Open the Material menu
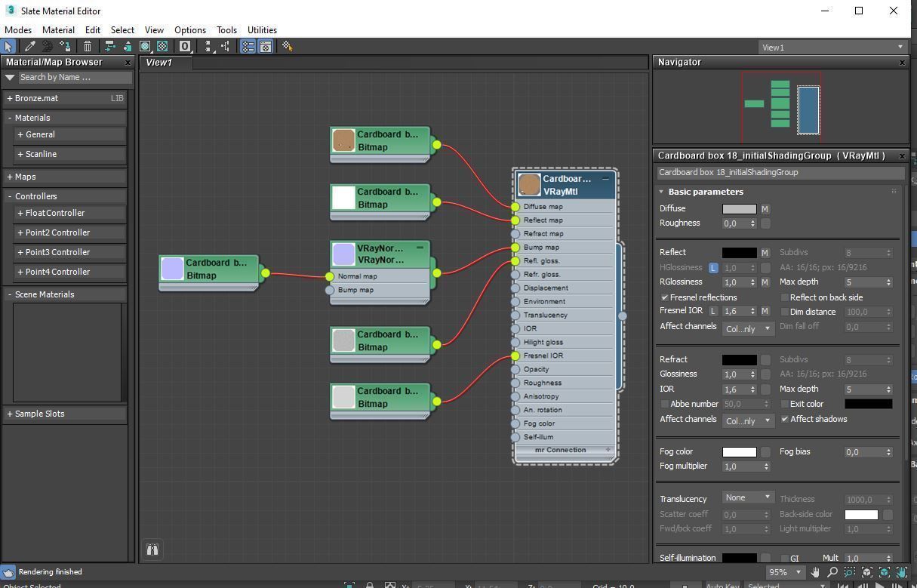917x588 pixels. pos(58,30)
